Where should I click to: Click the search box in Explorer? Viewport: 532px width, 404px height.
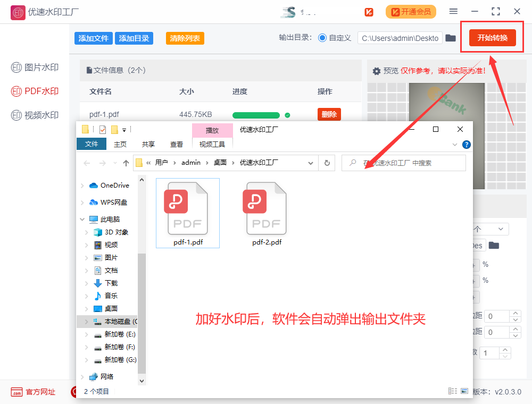tap(404, 163)
